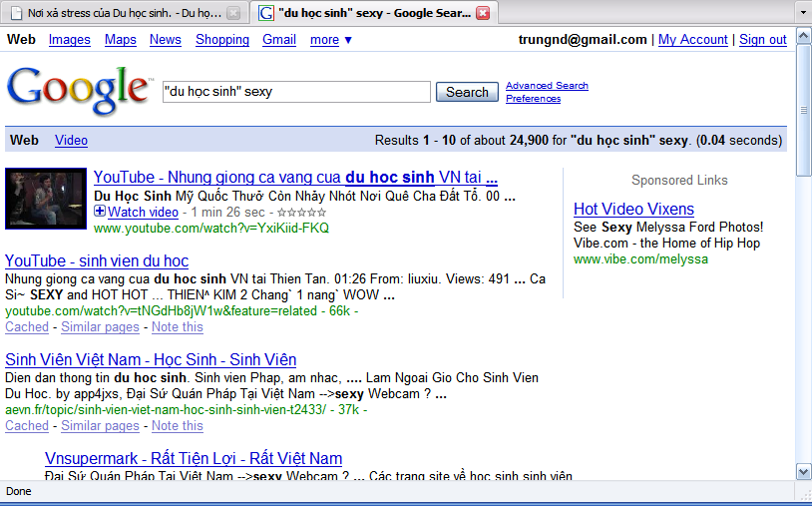Switch to the 'Nơi xả stress của Du học sinh' tab
This screenshot has width=812, height=506.
click(x=125, y=13)
